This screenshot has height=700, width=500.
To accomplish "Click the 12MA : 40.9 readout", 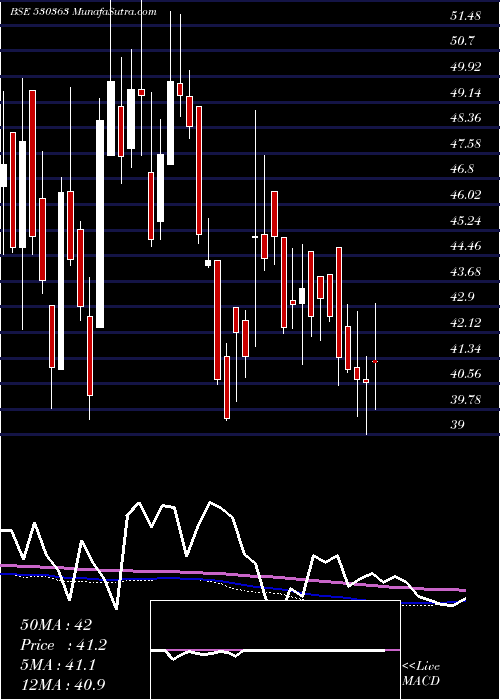I will pos(63,684).
